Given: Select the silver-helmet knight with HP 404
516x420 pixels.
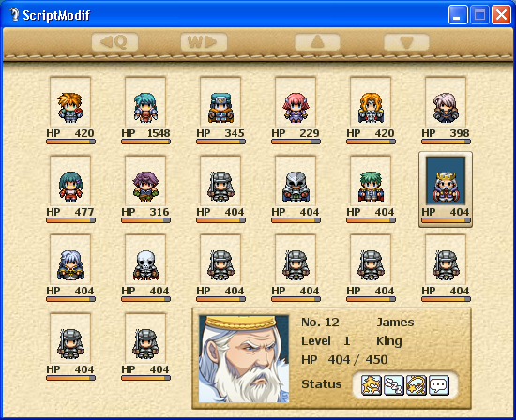Looking at the screenshot, I should coord(296,187).
